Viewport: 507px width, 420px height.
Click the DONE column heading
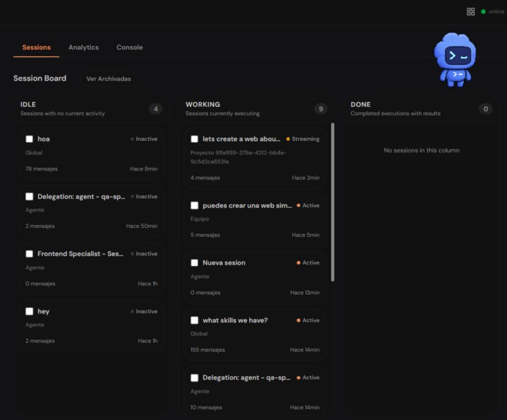point(360,105)
